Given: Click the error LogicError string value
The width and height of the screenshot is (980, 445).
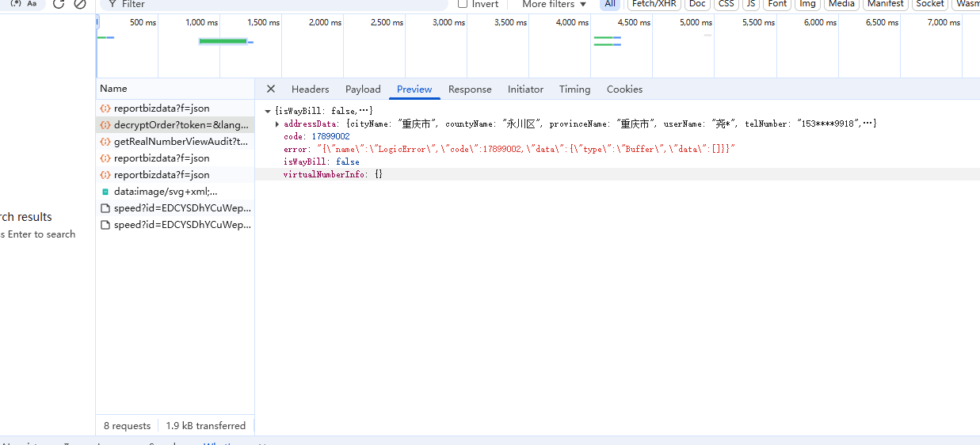Looking at the screenshot, I should tap(526, 149).
